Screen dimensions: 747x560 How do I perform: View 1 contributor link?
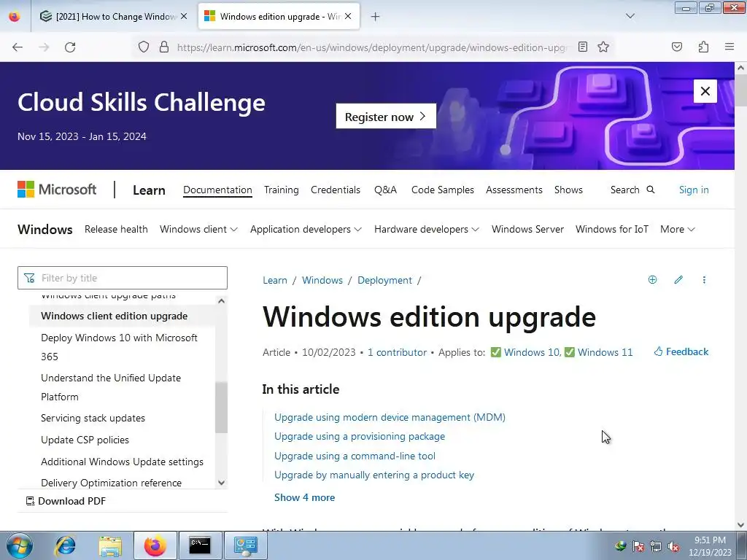pyautogui.click(x=397, y=352)
